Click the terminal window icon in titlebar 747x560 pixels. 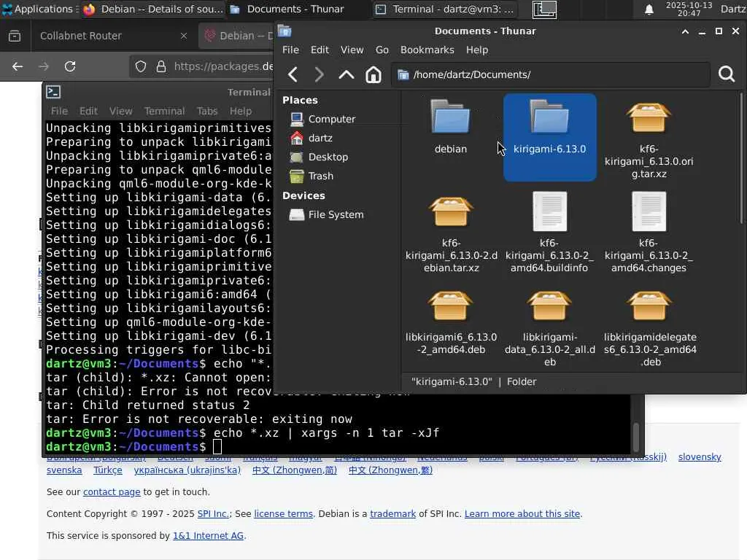click(x=53, y=92)
